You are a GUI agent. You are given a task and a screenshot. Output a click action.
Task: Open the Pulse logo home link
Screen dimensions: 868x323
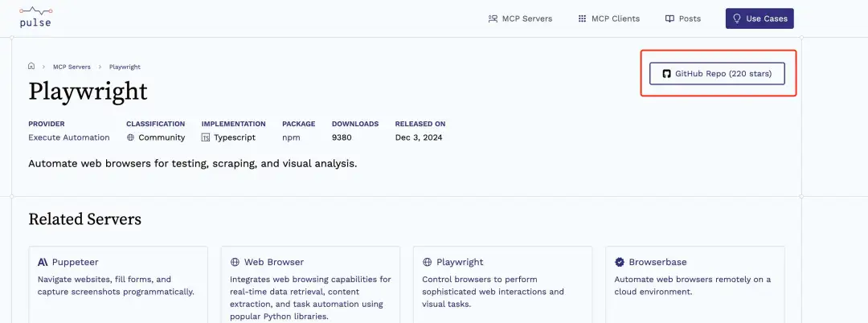[x=35, y=17]
